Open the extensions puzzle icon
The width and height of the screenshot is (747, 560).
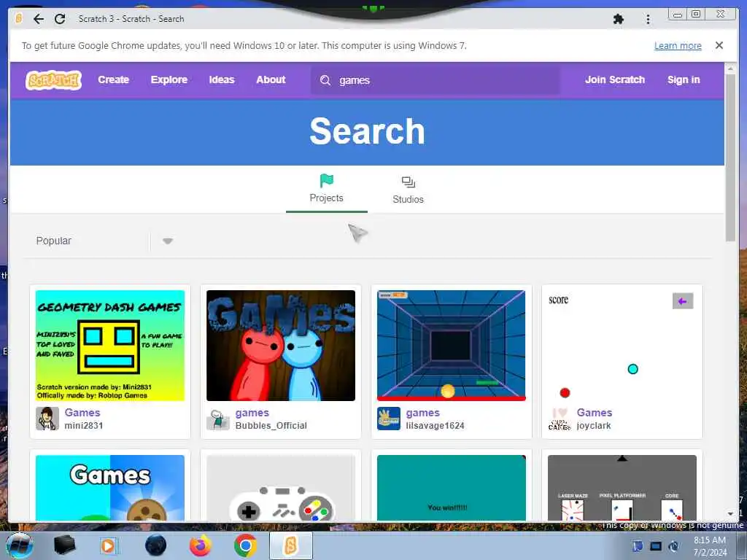tap(619, 19)
